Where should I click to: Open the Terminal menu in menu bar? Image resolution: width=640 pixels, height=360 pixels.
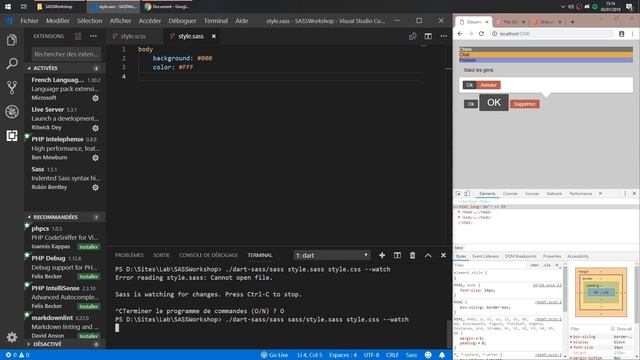pos(216,21)
